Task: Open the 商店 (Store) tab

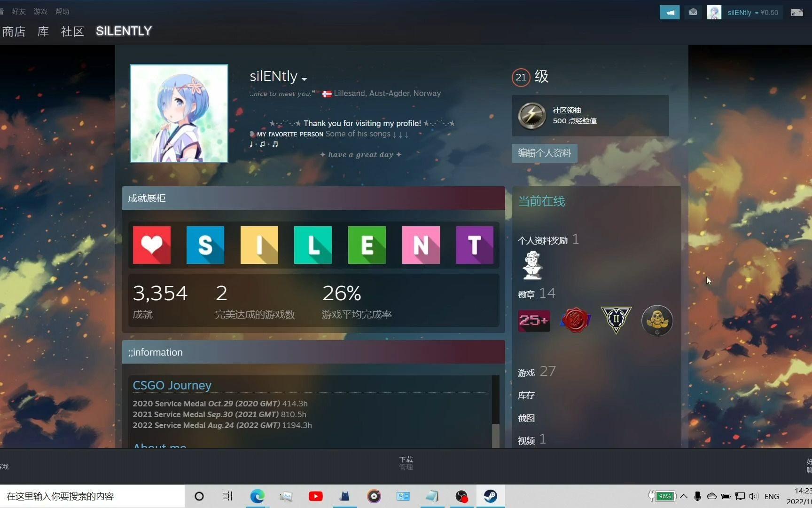Action: [x=14, y=31]
